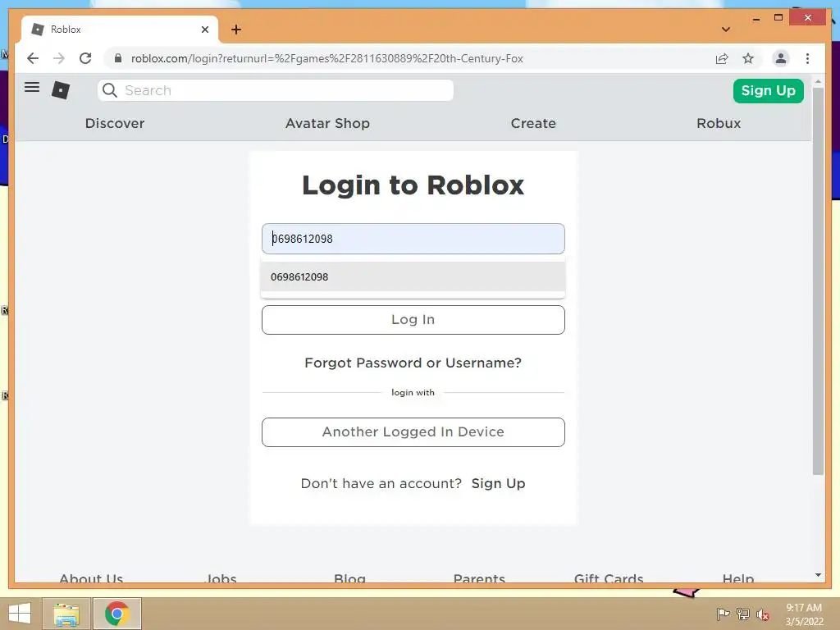Open the Create menu item
Viewport: 840px width, 630px height.
533,123
